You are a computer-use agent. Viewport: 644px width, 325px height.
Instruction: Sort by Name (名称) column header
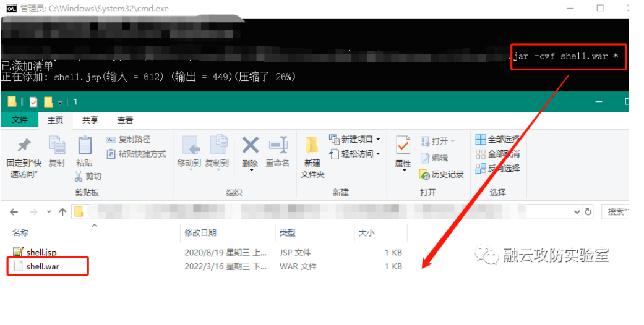pyautogui.click(x=20, y=233)
